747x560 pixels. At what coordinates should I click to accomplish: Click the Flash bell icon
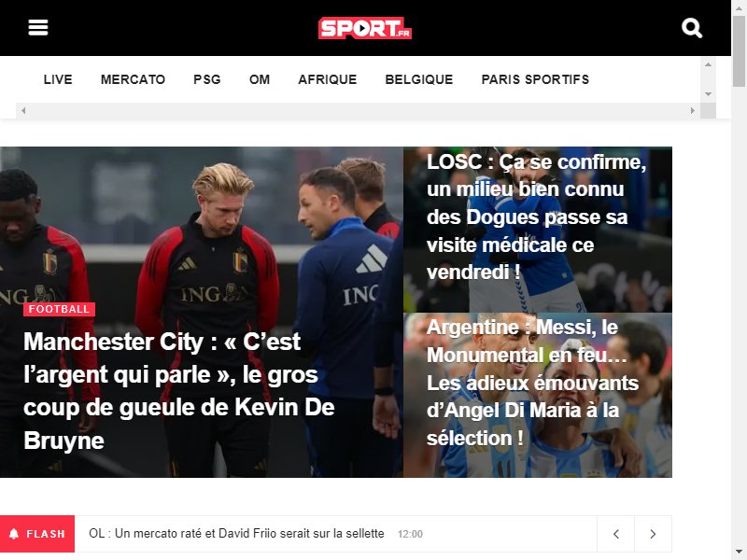click(x=14, y=534)
